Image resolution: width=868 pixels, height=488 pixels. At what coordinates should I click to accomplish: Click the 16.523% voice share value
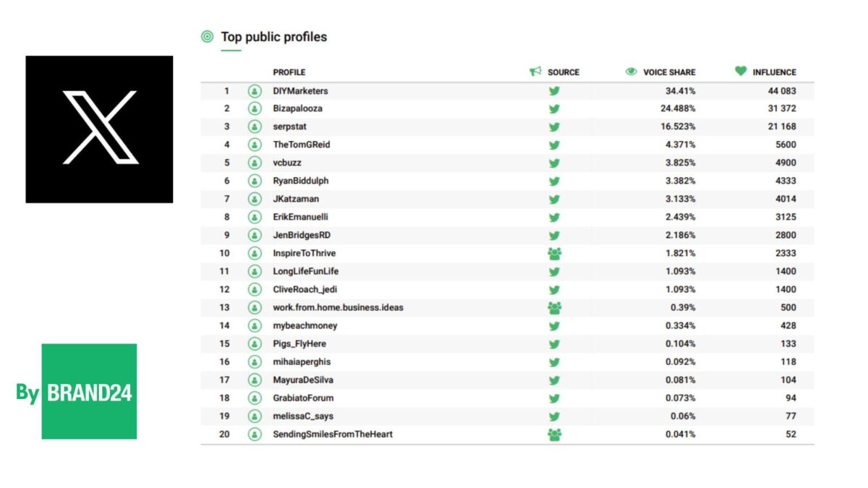(678, 127)
